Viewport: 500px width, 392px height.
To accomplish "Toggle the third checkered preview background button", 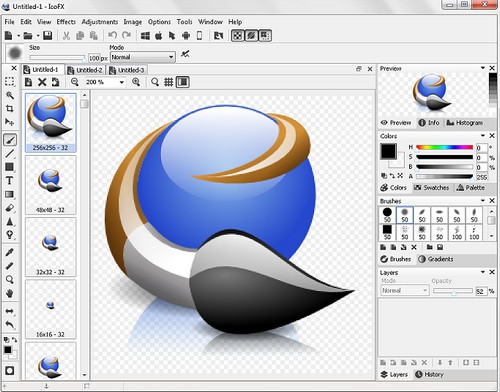I will click(265, 36).
